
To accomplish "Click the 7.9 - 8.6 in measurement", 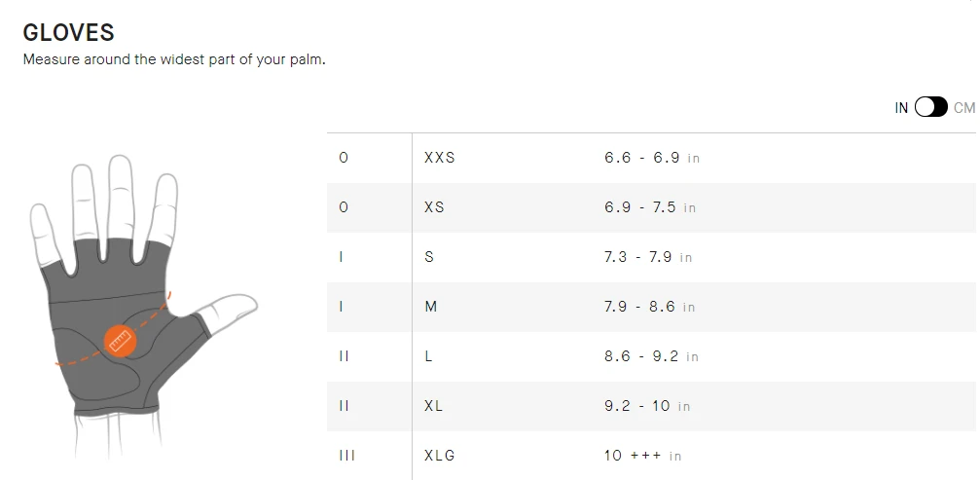I will 649,307.
